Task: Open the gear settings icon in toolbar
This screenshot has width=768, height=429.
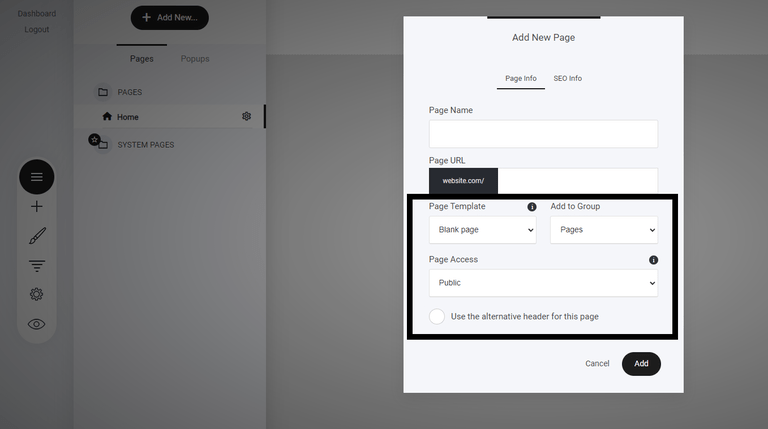Action: coord(37,294)
